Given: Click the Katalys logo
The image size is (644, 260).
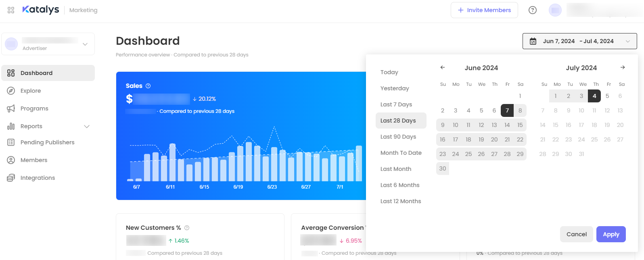Looking at the screenshot, I should click(40, 10).
